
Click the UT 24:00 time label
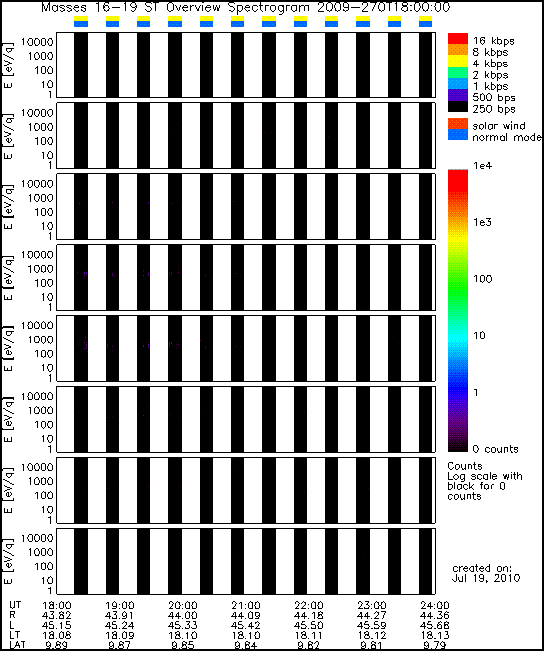click(x=435, y=605)
